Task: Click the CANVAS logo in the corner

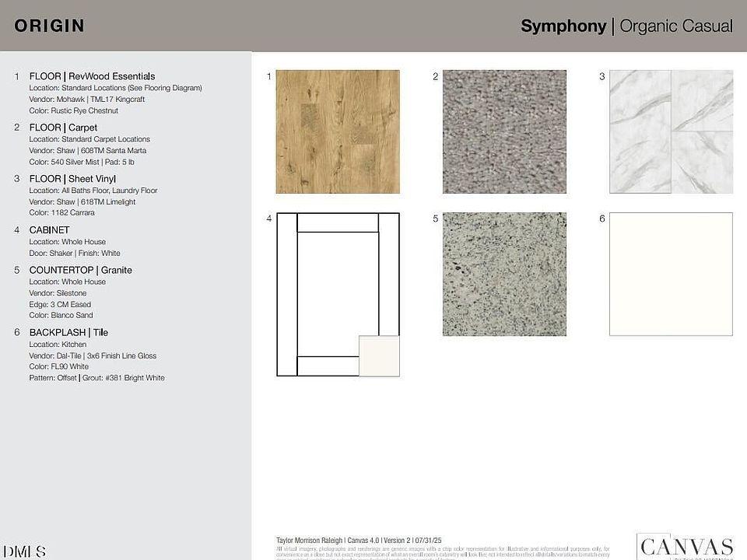Action: pyautogui.click(x=685, y=546)
